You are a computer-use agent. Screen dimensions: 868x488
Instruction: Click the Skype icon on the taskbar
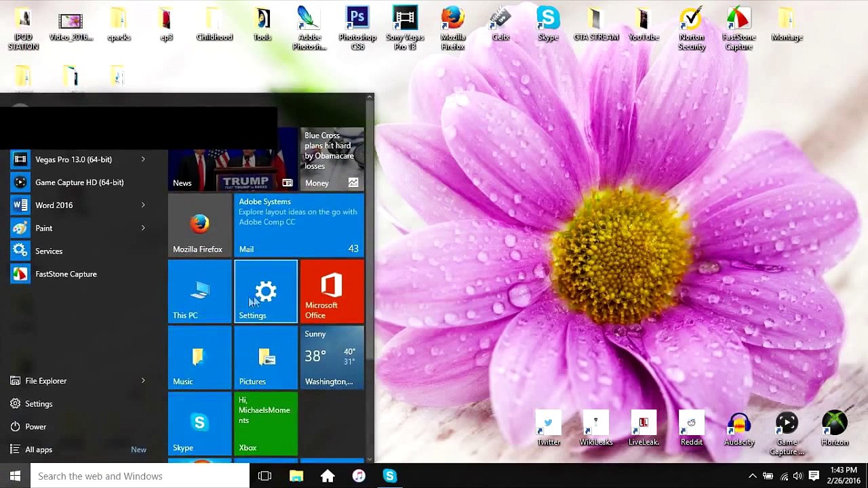[389, 476]
